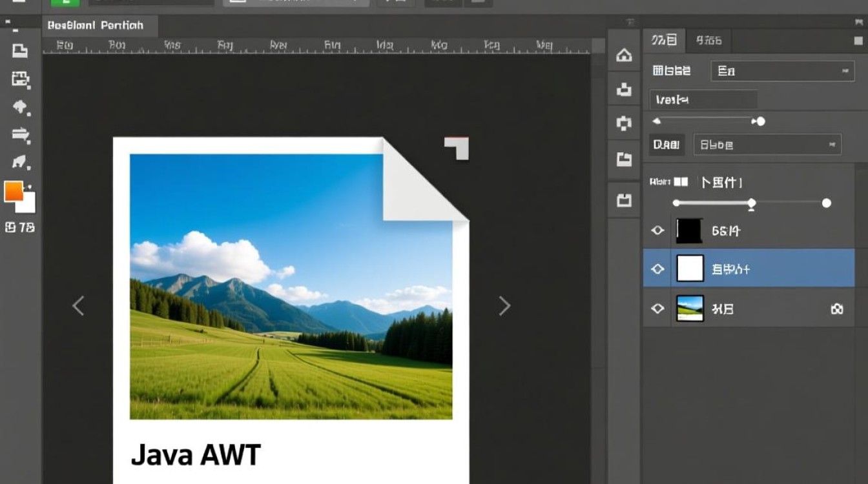Select the first tool in the left toolbar
The height and width of the screenshot is (484, 868).
pyautogui.click(x=20, y=51)
